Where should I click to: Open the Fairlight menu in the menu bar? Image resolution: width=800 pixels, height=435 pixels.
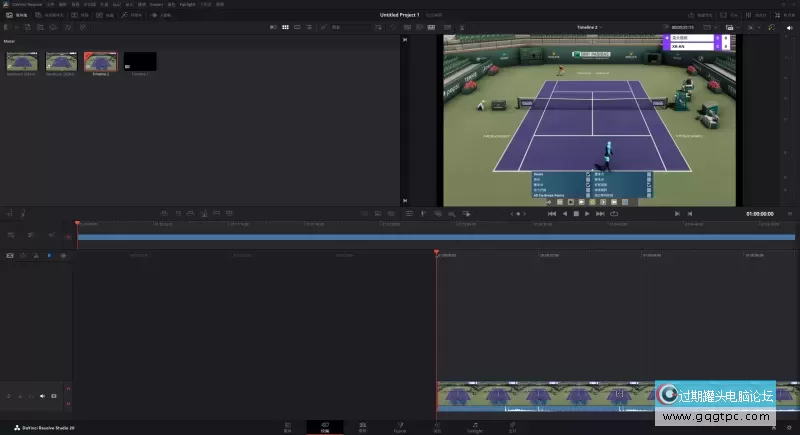186,4
